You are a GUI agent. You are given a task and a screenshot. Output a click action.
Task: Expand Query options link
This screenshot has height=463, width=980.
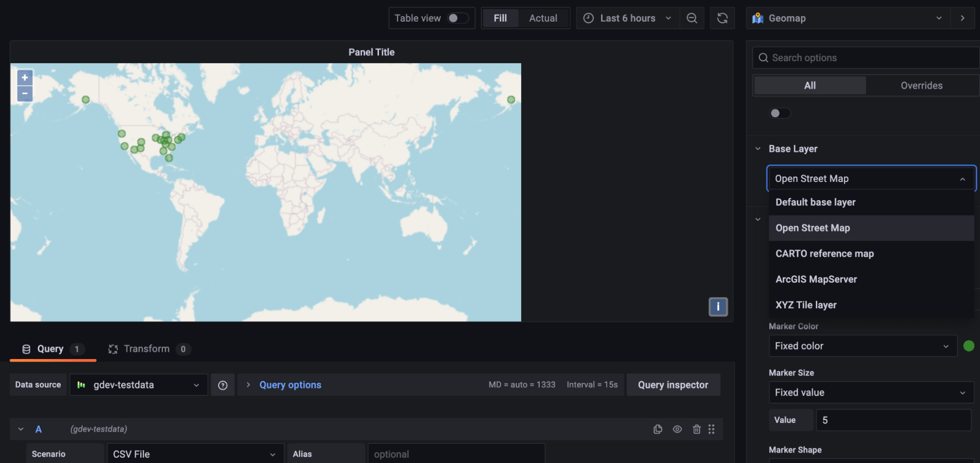pos(290,385)
